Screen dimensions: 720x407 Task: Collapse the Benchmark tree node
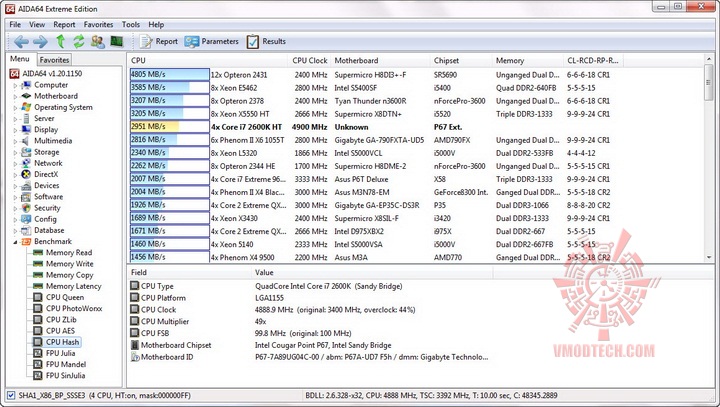(x=15, y=242)
